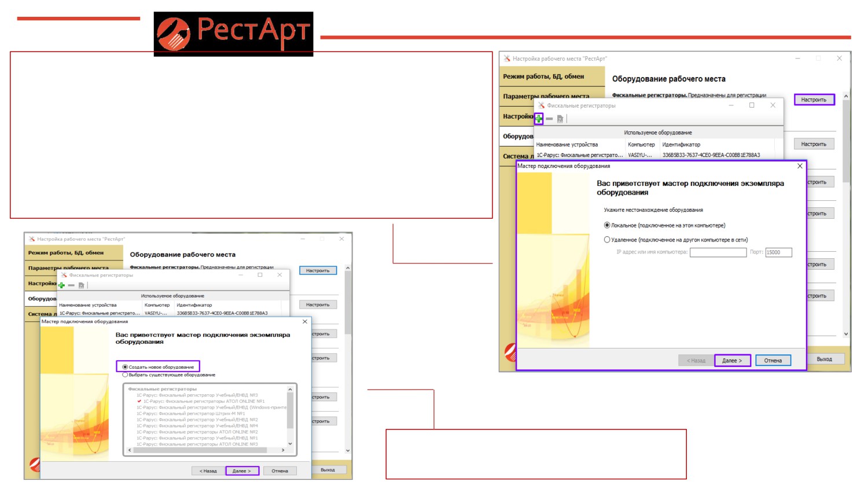Select the Удаленное (remote connection) radio button
This screenshot has width=868, height=488.
[607, 240]
